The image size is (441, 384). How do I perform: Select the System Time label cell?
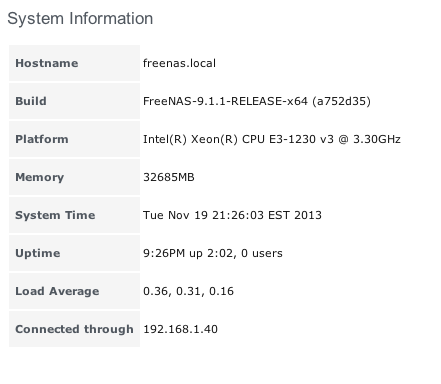coord(74,215)
